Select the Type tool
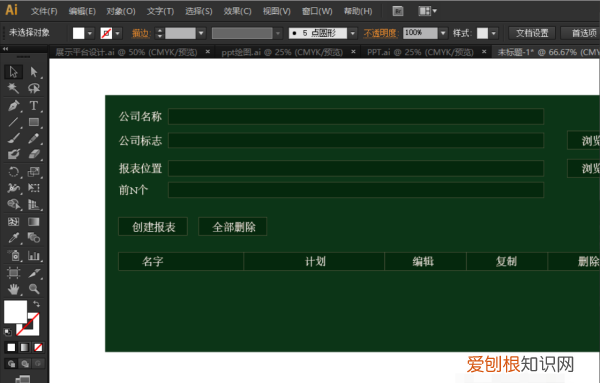Viewport: 600px width, 383px height. tap(34, 106)
